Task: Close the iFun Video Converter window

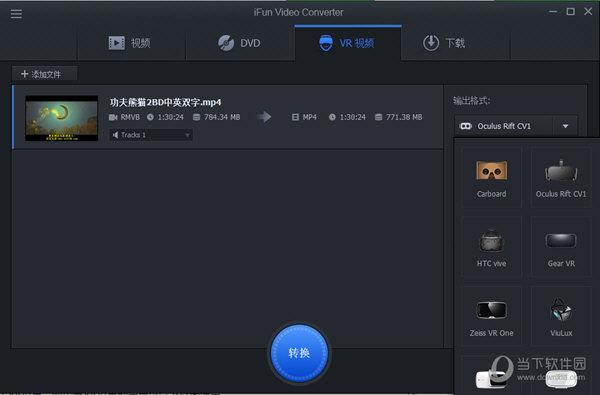Action: tap(588, 11)
